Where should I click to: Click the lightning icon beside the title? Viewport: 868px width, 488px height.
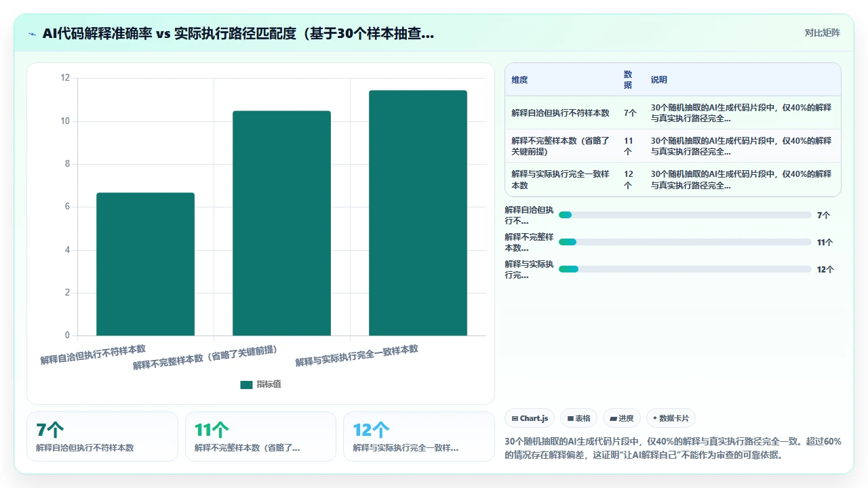point(32,33)
